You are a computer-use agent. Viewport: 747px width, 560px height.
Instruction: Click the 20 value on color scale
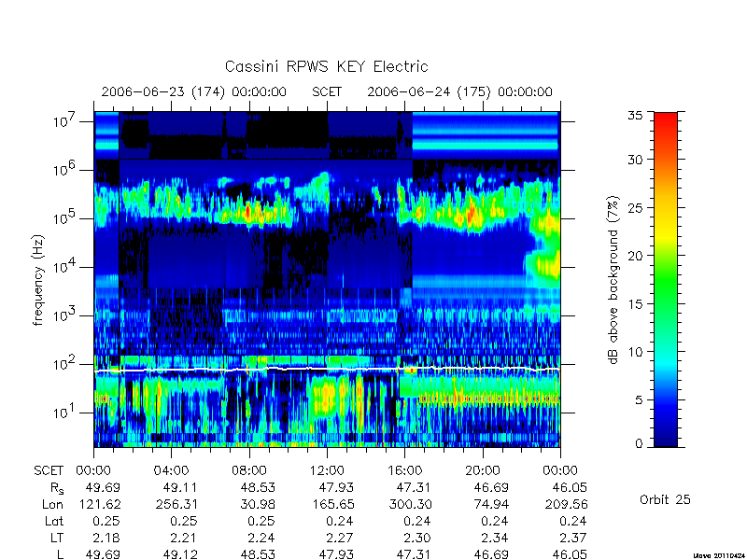tap(635, 256)
